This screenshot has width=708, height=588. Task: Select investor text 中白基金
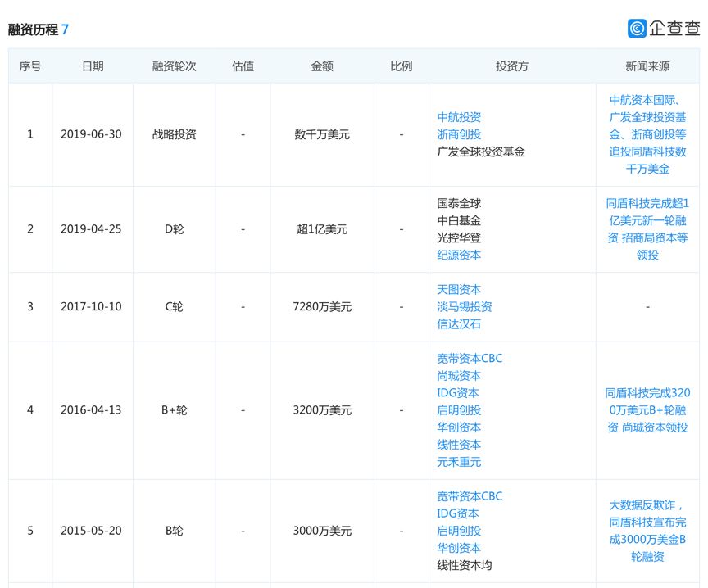coord(459,220)
